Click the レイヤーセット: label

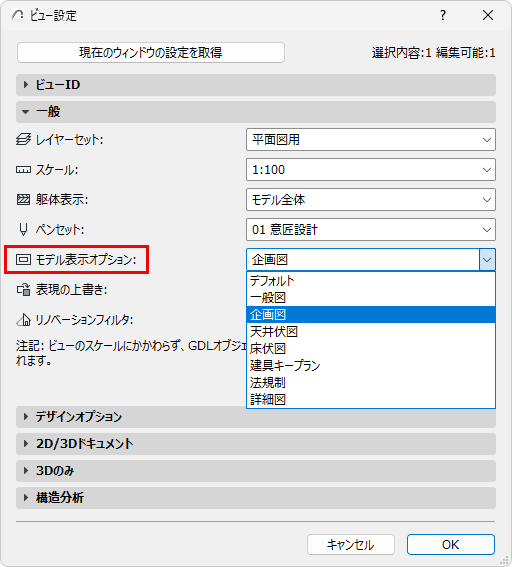69,140
